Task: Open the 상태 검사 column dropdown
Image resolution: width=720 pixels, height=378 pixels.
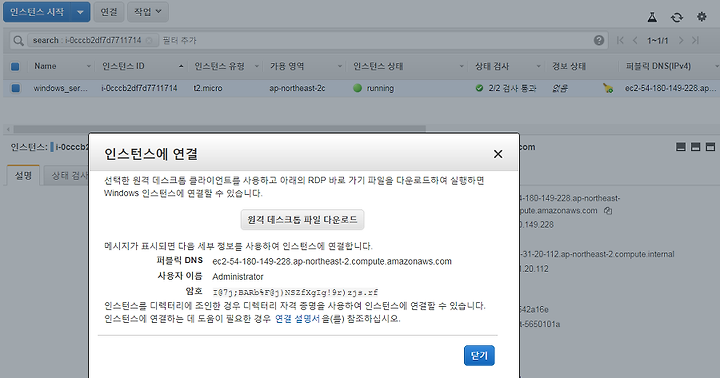Action: 539,67
